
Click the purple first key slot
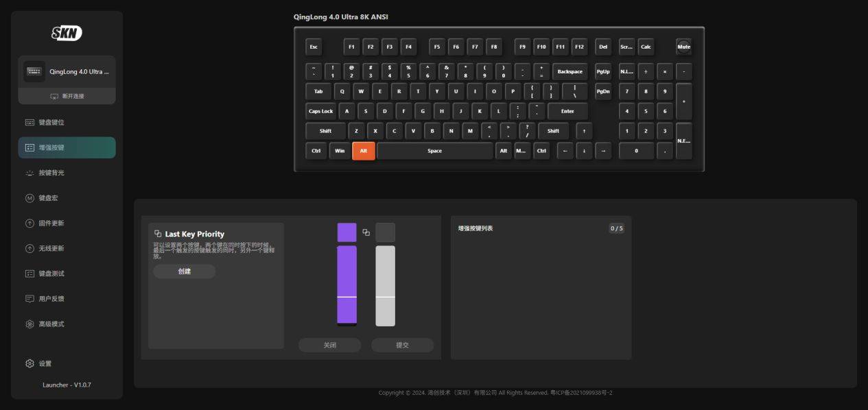347,232
